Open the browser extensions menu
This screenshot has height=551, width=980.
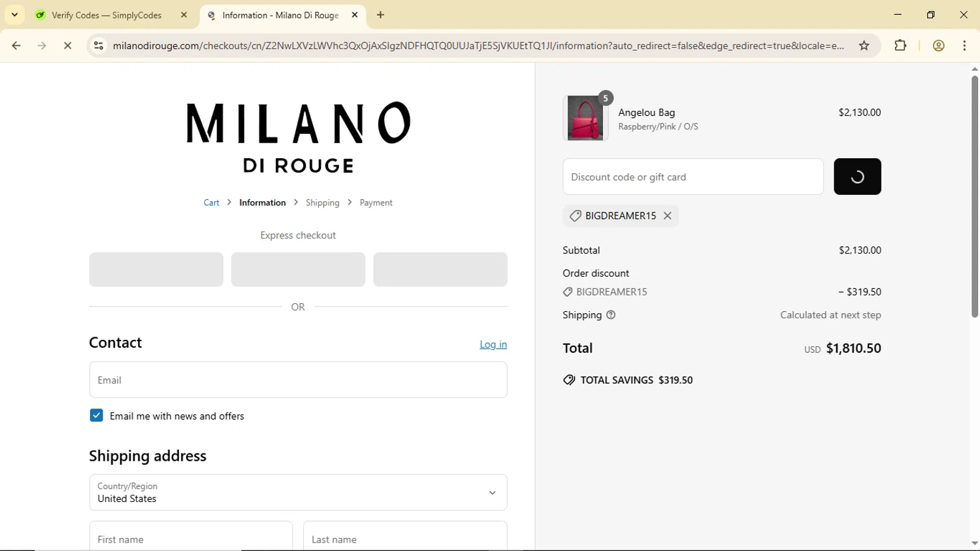[900, 46]
